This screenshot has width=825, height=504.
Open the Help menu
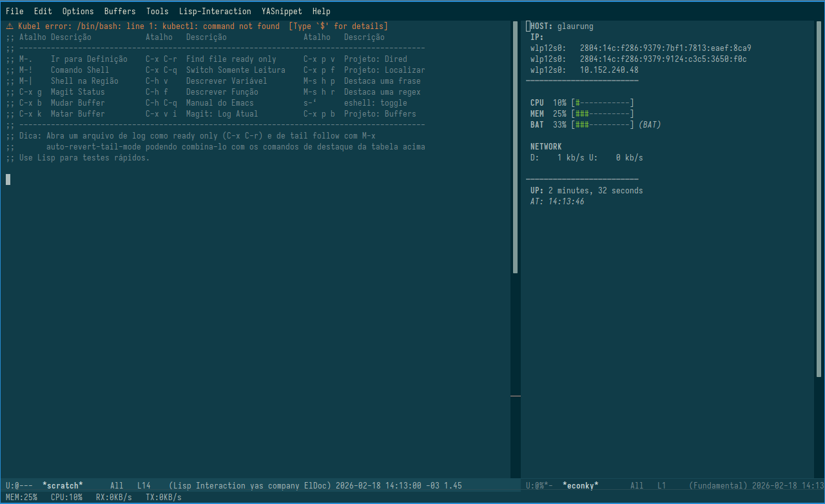tap(321, 11)
